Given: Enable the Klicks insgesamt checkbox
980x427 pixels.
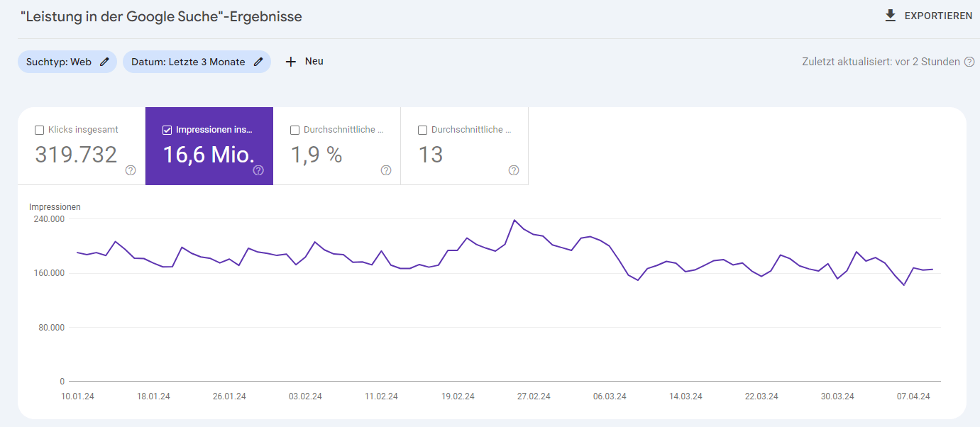Looking at the screenshot, I should pos(39,129).
